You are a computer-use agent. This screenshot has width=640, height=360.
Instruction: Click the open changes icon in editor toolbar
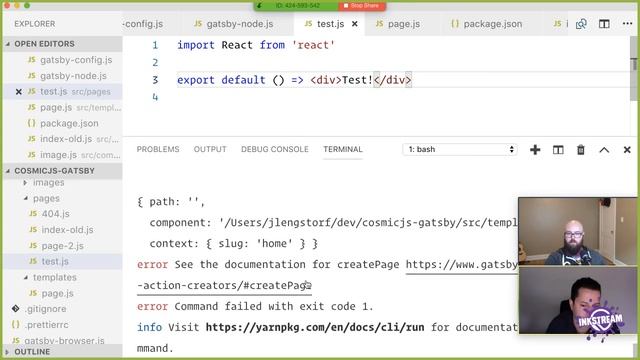[x=581, y=24]
